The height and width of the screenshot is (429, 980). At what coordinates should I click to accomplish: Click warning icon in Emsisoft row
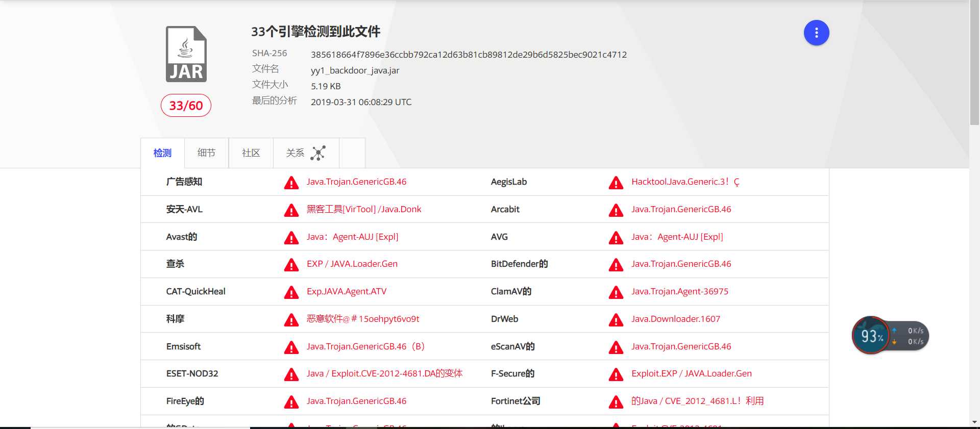(291, 347)
